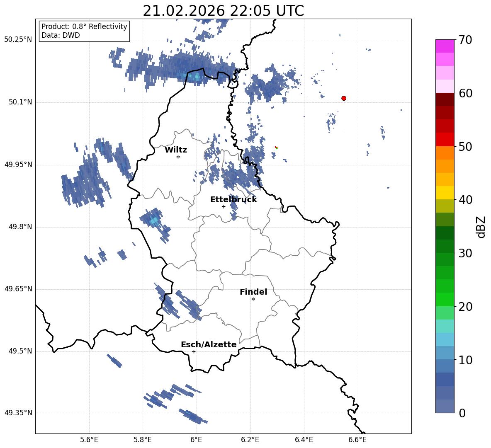Click the red circle marker on map
Image resolution: width=491 pixels, height=448 pixels.
(x=344, y=98)
